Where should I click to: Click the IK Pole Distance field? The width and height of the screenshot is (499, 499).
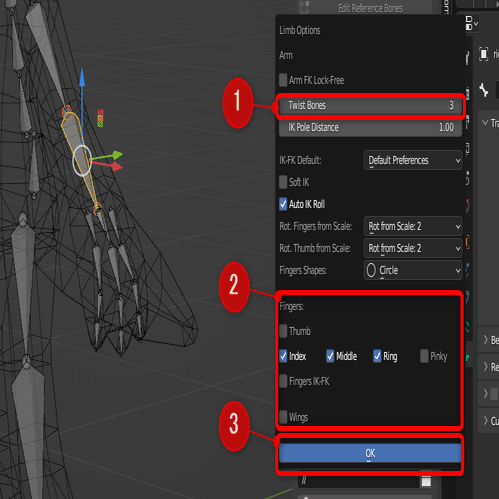[x=370, y=128]
